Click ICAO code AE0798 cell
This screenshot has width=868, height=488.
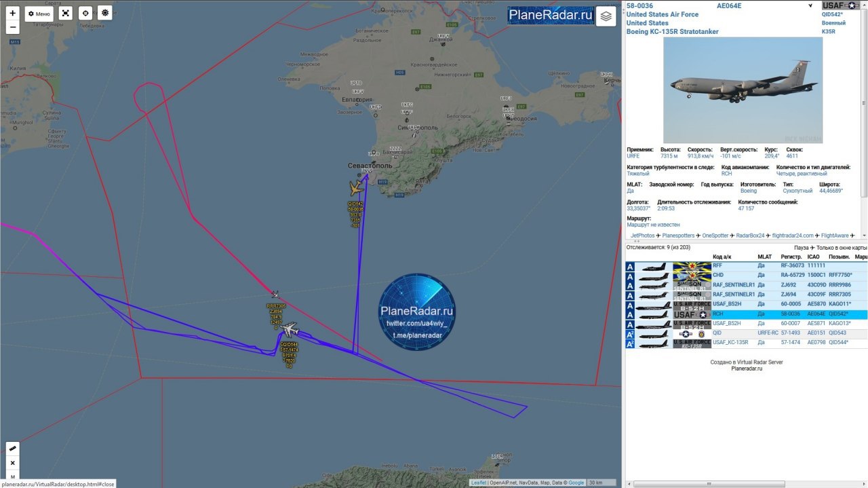click(x=816, y=343)
